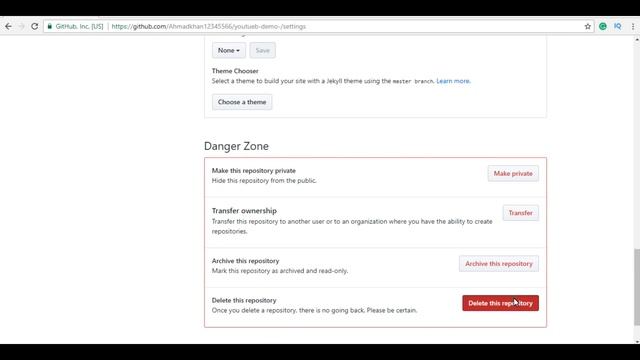Click "Hide this repository from the public." text

(264, 180)
